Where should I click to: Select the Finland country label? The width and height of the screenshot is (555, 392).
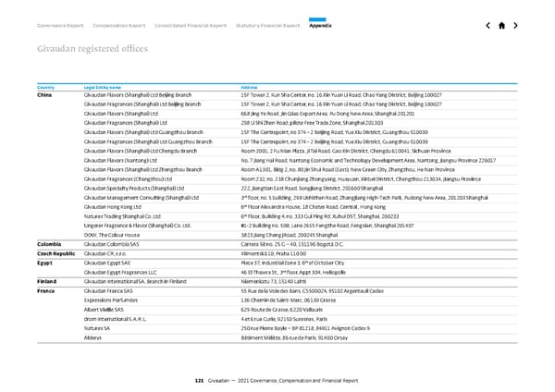coord(47,281)
